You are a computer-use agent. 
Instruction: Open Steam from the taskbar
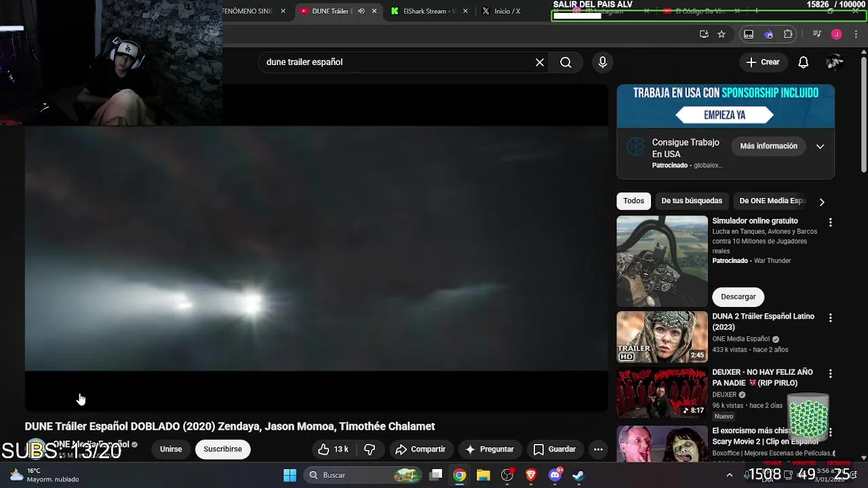(578, 475)
